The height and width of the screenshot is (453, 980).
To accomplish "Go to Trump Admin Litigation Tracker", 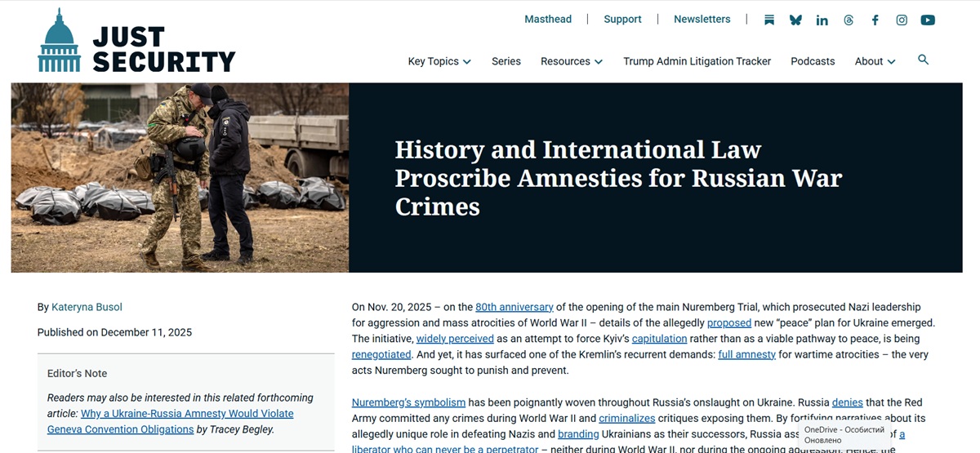I will (x=697, y=61).
